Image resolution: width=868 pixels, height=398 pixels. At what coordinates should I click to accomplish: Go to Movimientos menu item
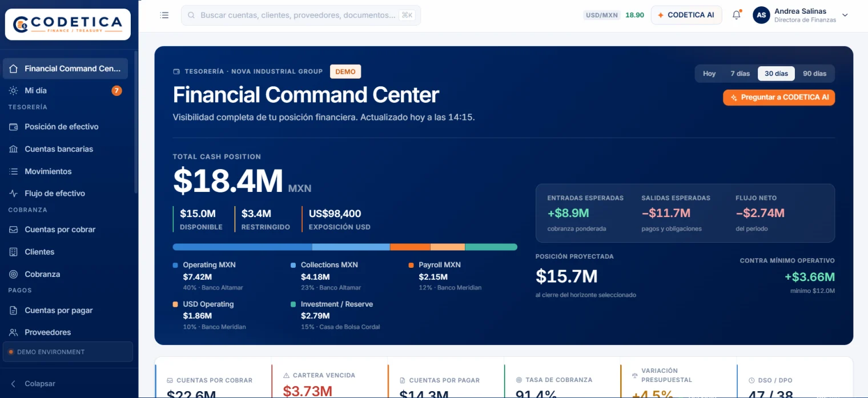pos(65,171)
